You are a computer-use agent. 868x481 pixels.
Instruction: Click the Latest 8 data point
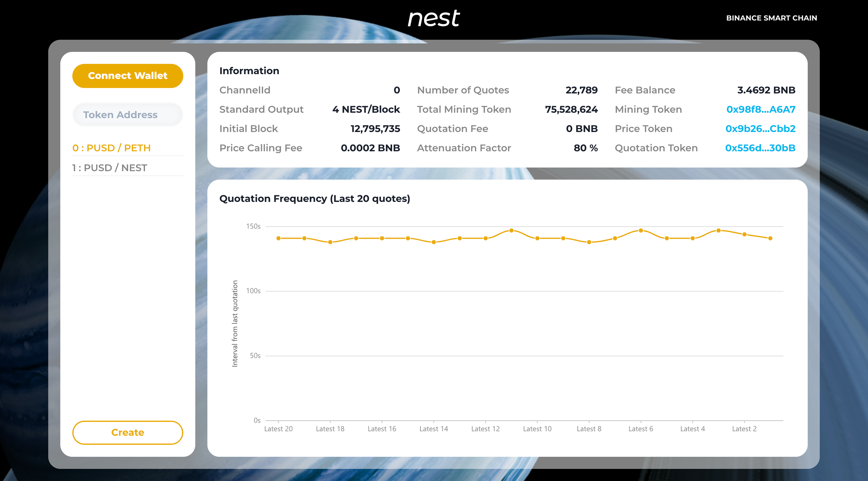[589, 242]
